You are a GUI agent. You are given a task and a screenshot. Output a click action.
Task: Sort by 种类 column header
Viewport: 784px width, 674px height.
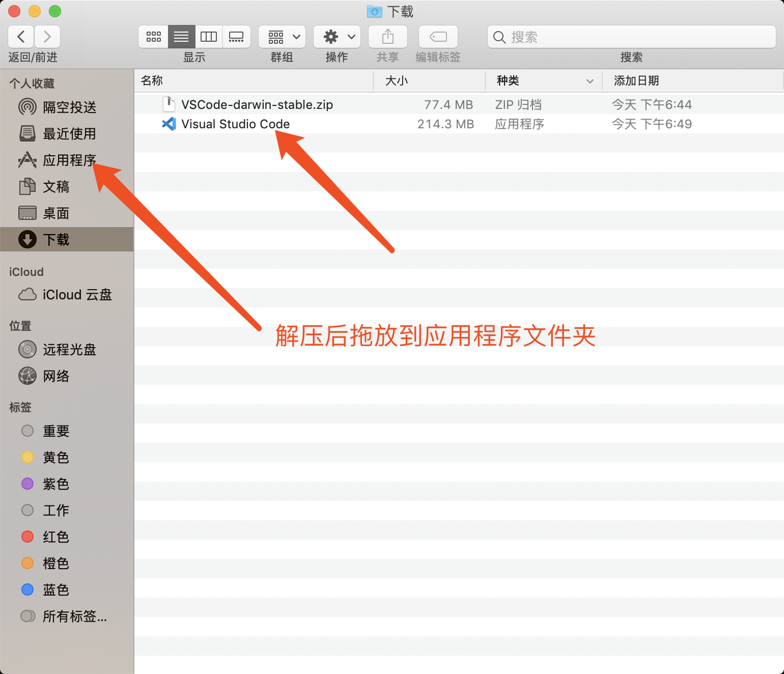[544, 80]
